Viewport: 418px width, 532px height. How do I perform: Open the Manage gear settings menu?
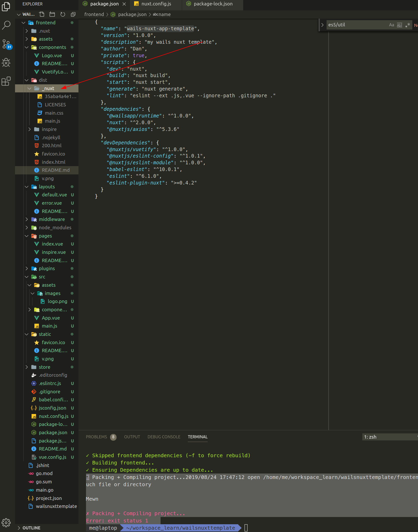(6, 523)
